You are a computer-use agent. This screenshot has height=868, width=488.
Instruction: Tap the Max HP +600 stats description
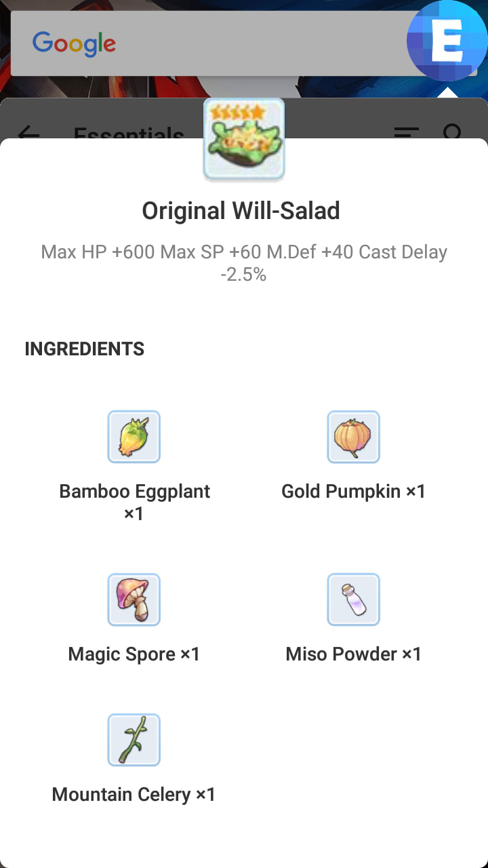(244, 262)
